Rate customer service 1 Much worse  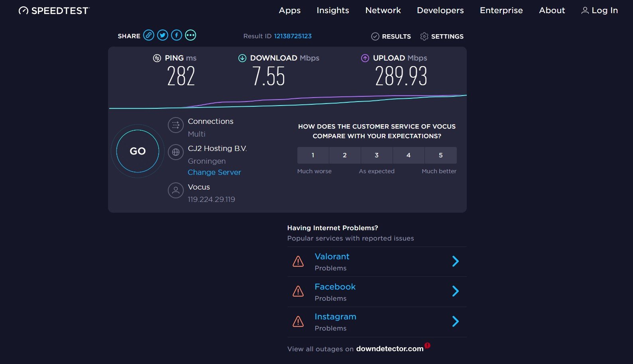pyautogui.click(x=313, y=155)
